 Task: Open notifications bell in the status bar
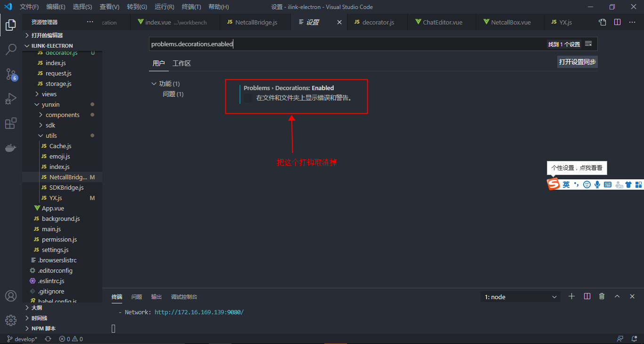(634, 338)
